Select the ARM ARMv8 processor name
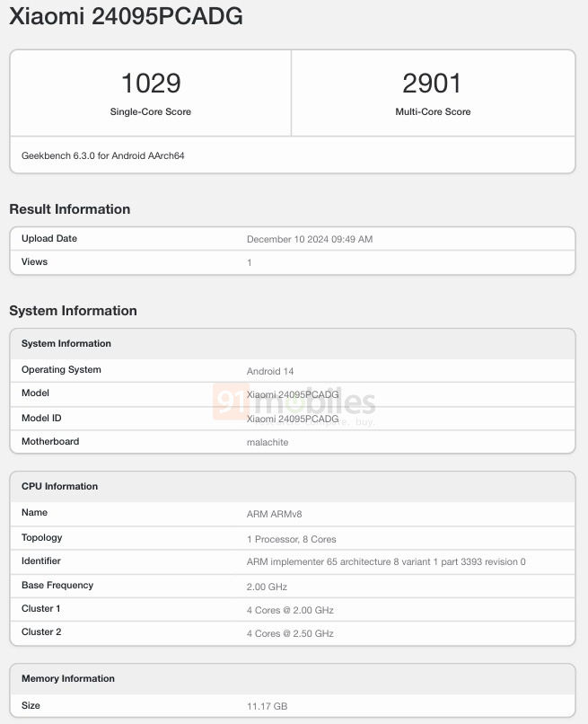588x724 pixels. click(x=276, y=514)
